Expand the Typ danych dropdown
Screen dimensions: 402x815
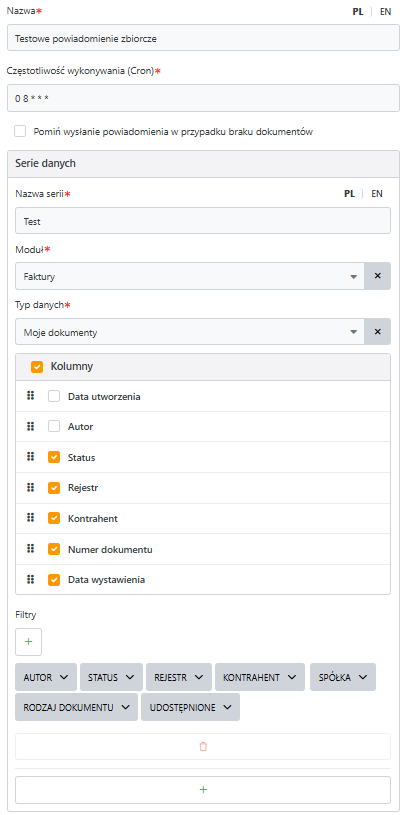click(x=190, y=332)
